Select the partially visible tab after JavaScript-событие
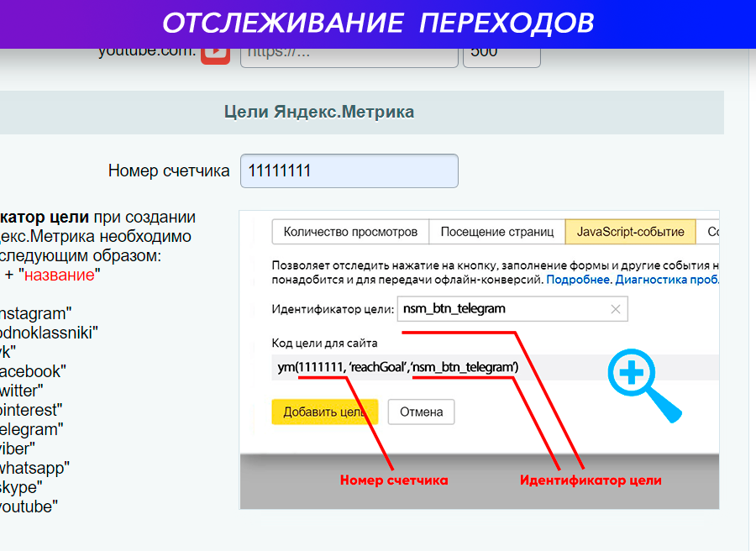Image resolution: width=756 pixels, height=551 pixels. 711,232
